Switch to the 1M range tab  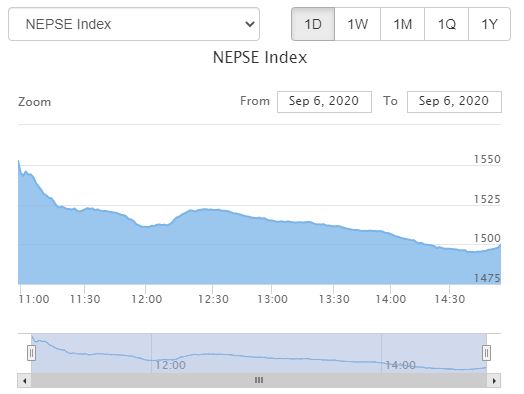402,24
